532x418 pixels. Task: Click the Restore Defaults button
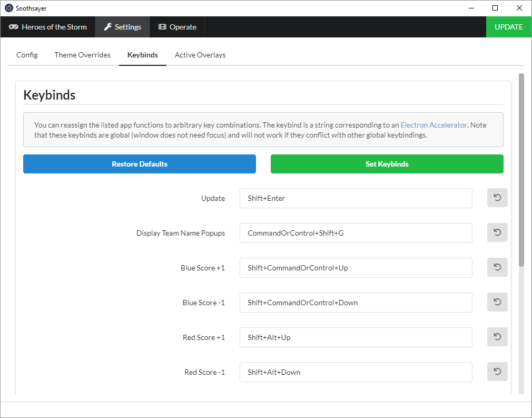tap(140, 164)
